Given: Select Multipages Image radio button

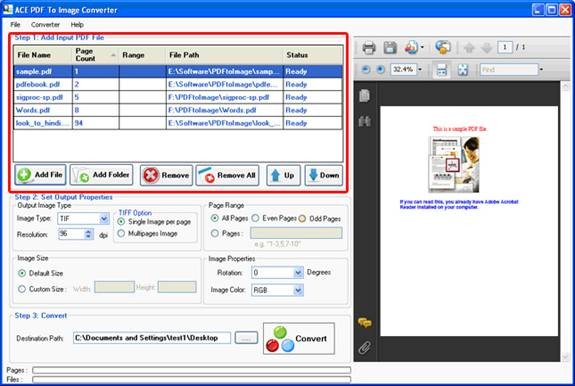Looking at the screenshot, I should [x=121, y=234].
